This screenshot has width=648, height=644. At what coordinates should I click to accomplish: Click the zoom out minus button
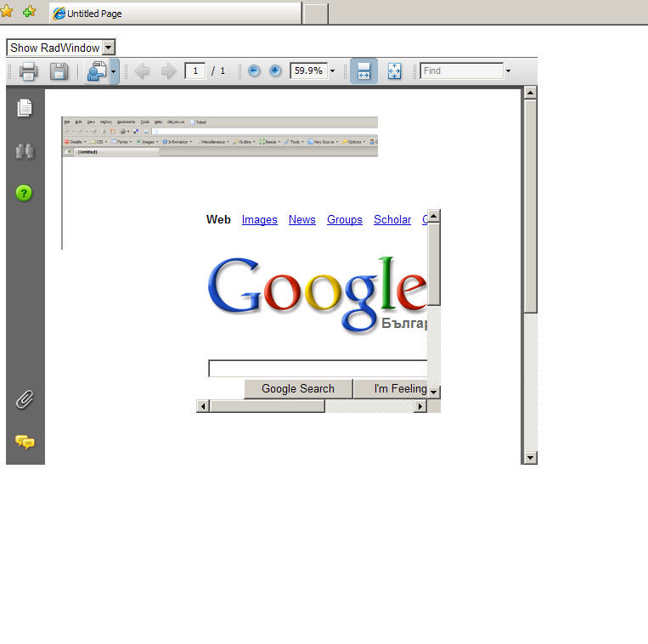(x=254, y=71)
